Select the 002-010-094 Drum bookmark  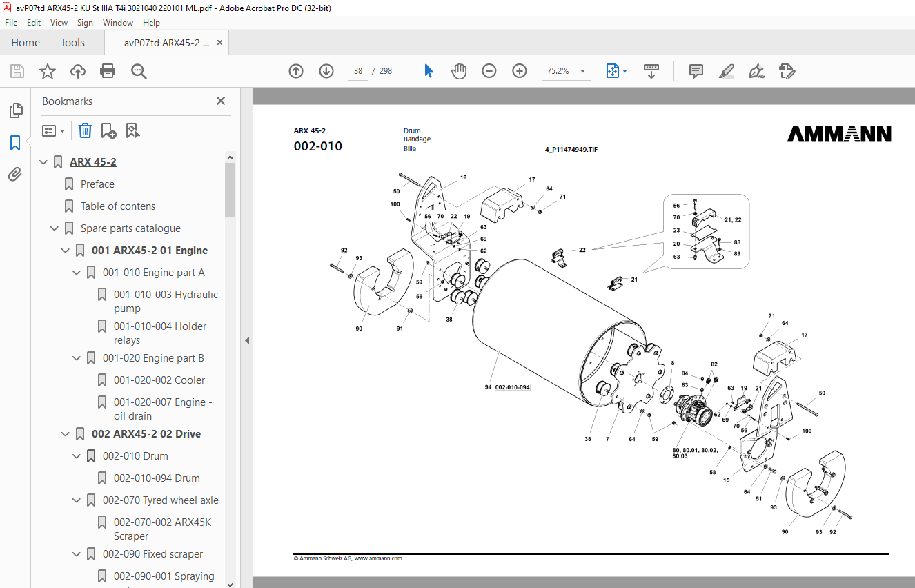157,478
